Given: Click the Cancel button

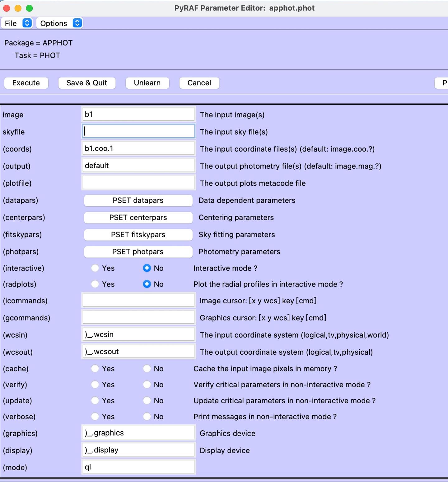Looking at the screenshot, I should click(199, 83).
